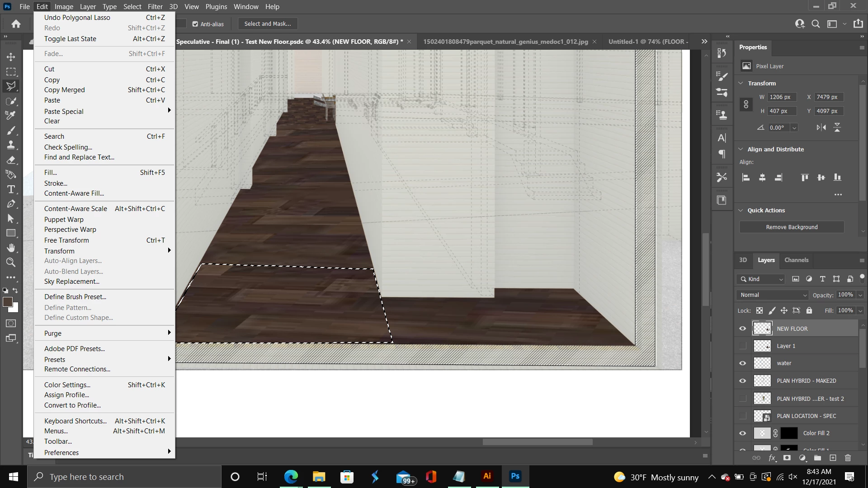This screenshot has height=488, width=868.
Task: Select the Eraser tool
Action: click(11, 160)
